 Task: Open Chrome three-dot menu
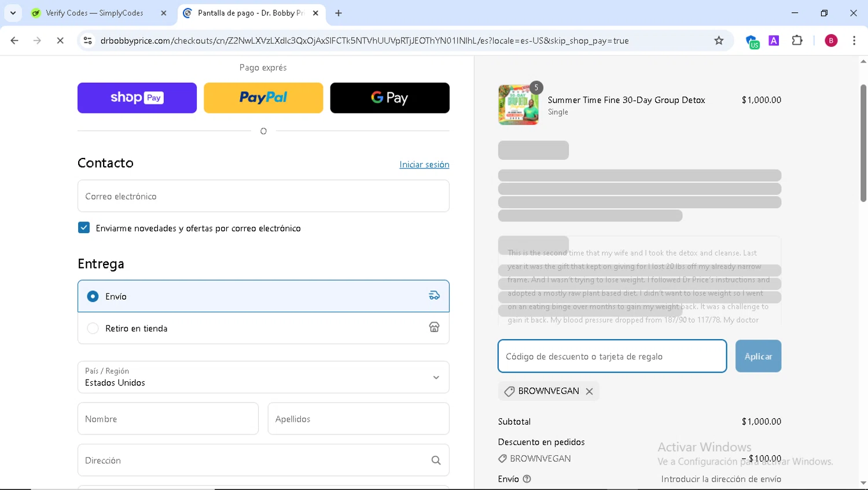[854, 40]
